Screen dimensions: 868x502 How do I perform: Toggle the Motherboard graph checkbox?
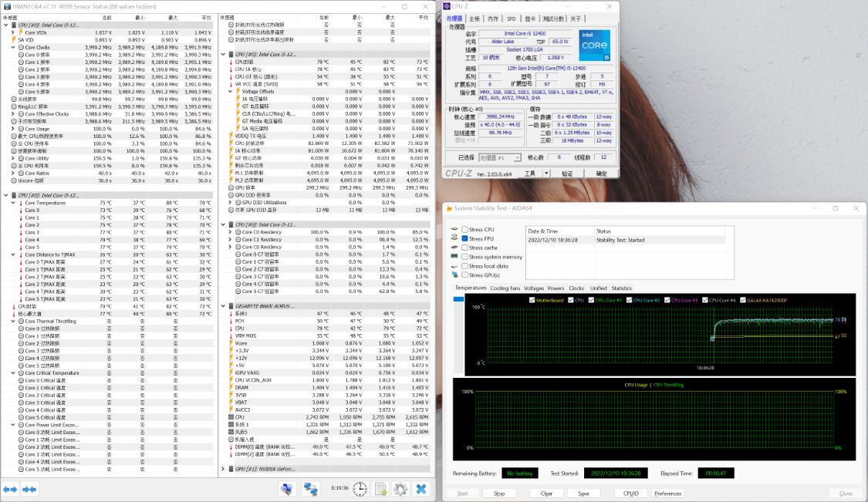tap(532, 300)
